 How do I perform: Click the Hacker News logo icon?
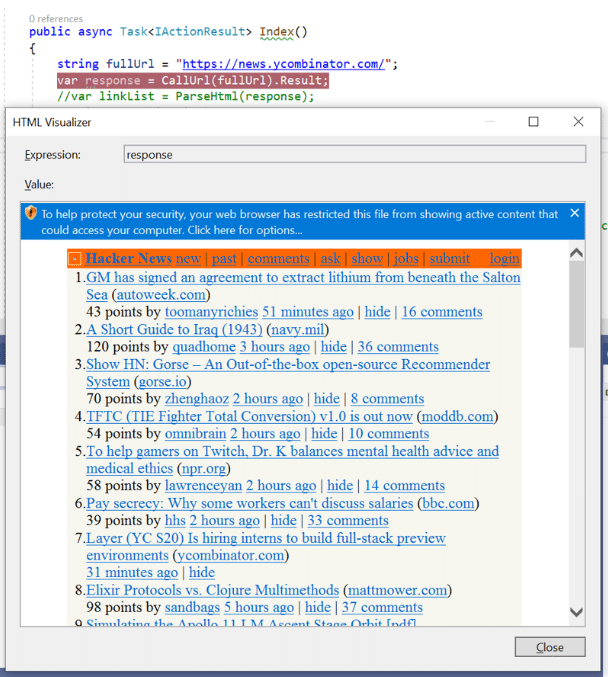click(x=75, y=259)
